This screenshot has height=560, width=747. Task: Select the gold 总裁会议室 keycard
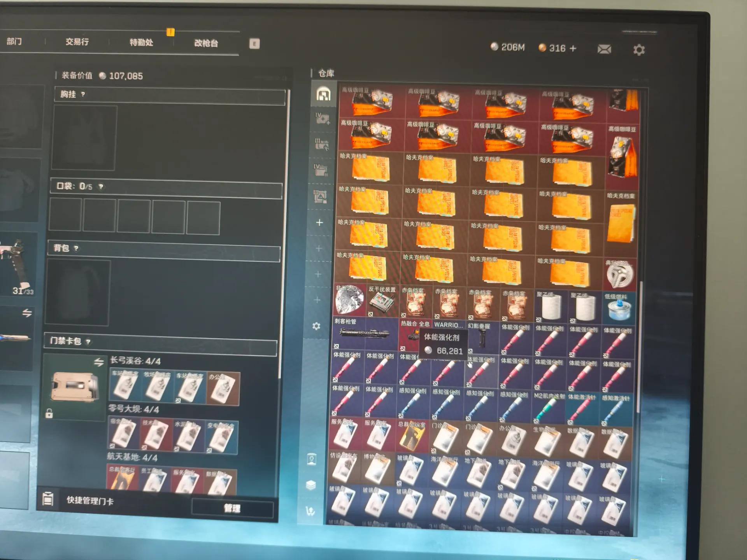412,437
